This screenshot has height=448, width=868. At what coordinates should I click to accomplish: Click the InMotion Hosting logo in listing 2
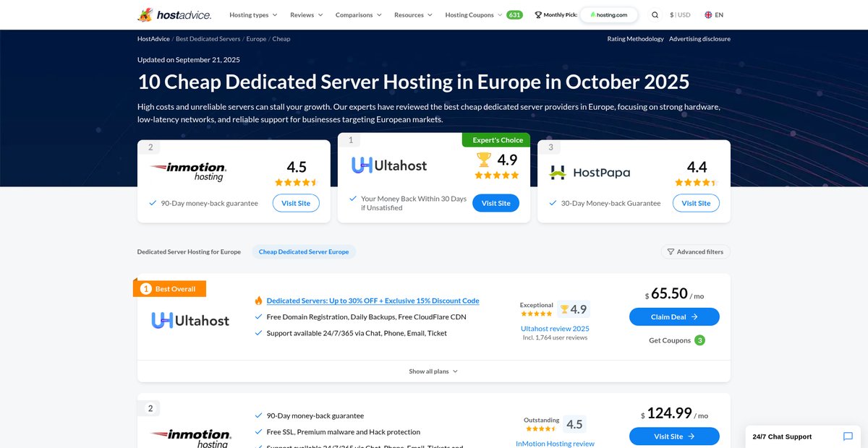pos(191,438)
